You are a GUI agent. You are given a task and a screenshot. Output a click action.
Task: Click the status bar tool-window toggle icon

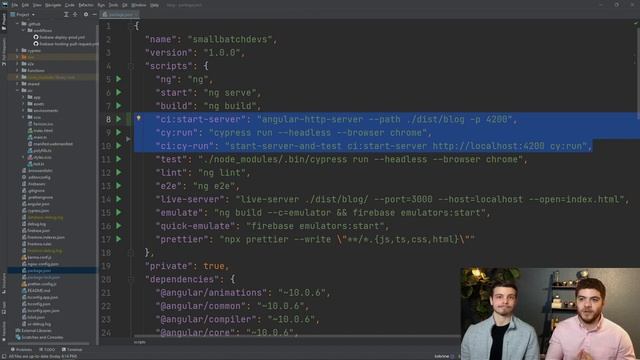4,356
